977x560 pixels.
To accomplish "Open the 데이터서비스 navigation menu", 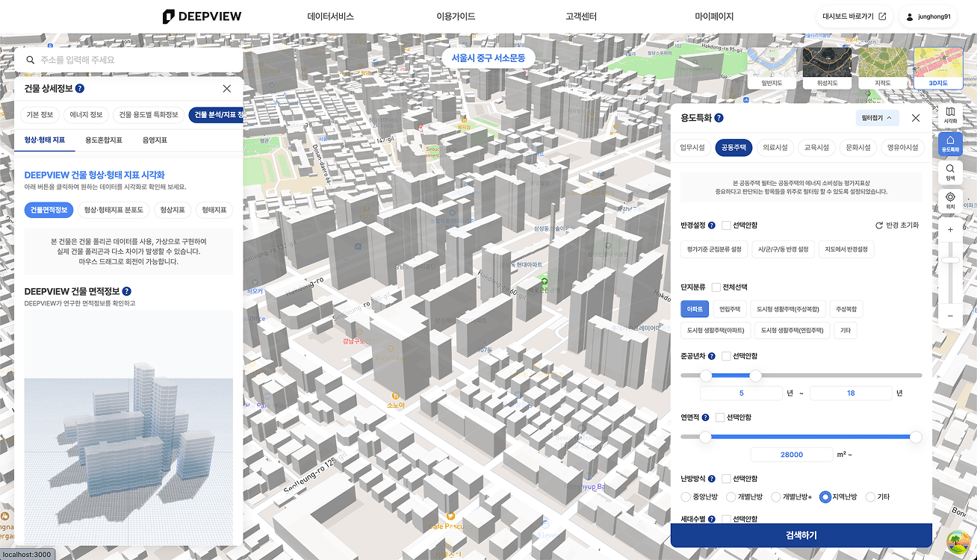I will click(x=330, y=16).
